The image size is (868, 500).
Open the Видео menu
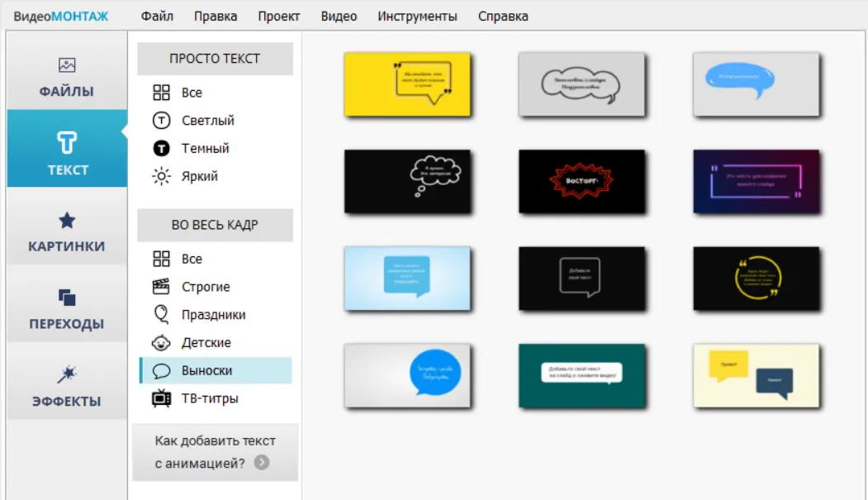click(339, 16)
